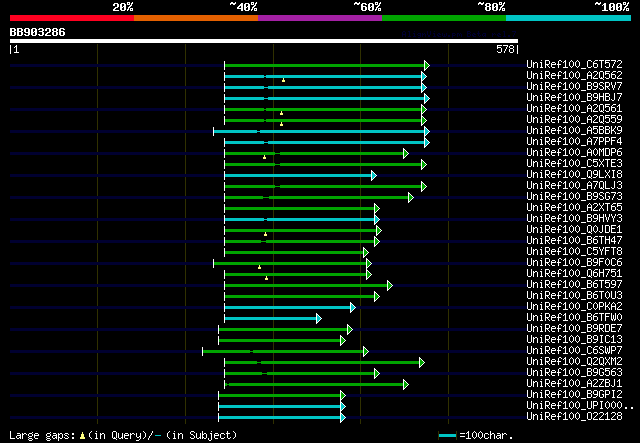
Task: Click the green alignment bar for B6T597
Action: (306, 285)
